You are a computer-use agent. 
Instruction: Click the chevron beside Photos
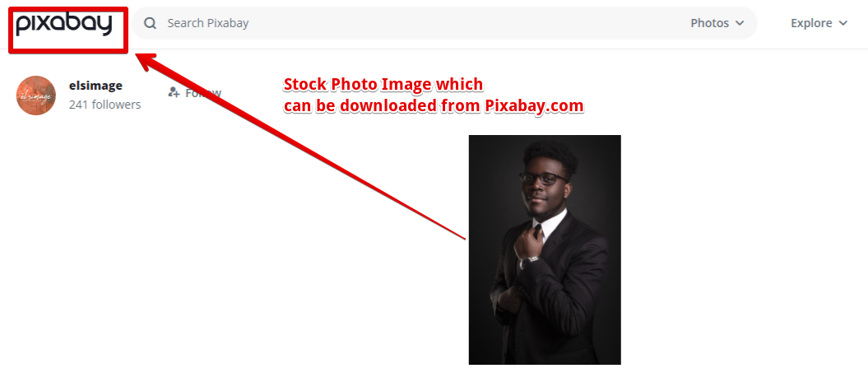[x=740, y=23]
